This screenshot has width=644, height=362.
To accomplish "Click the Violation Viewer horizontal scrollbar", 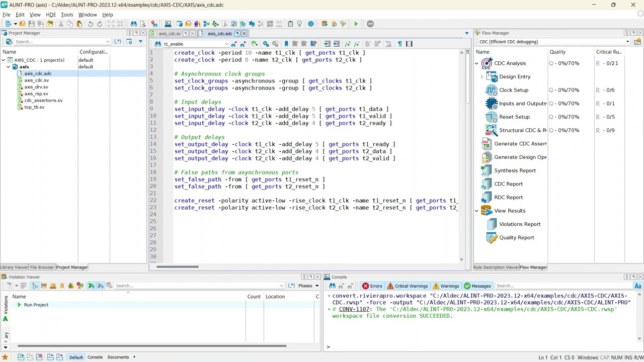I will (152, 346).
